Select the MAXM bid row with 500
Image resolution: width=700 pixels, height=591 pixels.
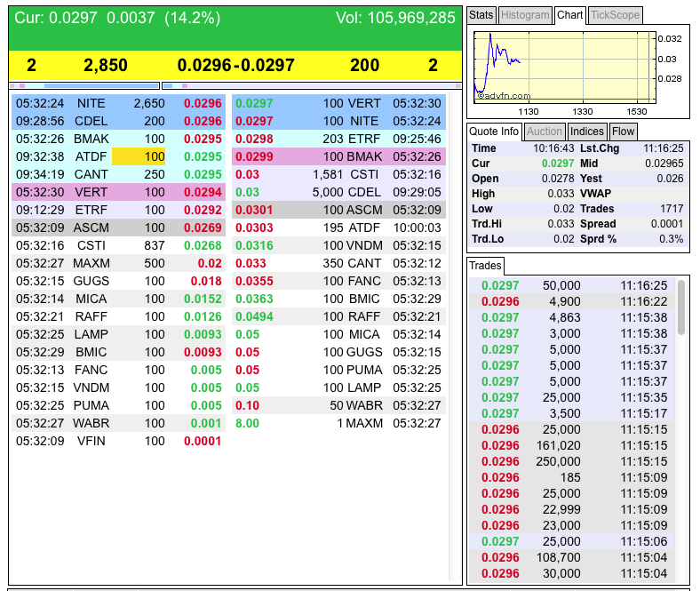(118, 263)
